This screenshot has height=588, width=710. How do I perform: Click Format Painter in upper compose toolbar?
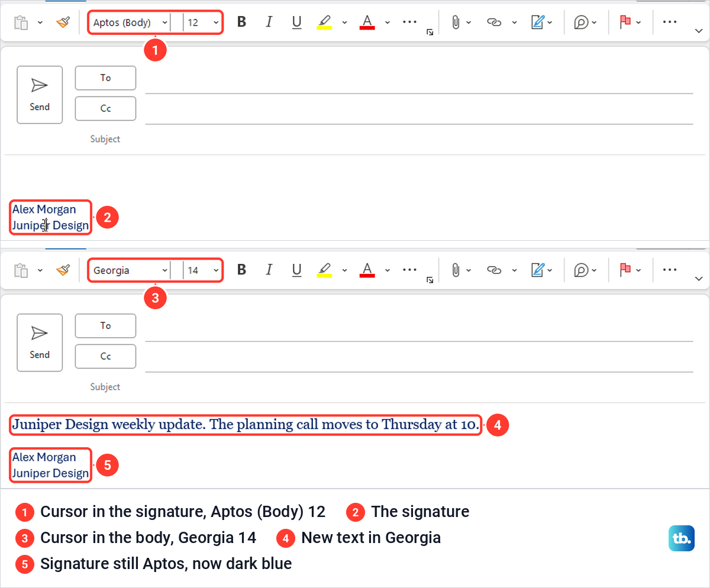pyautogui.click(x=63, y=22)
